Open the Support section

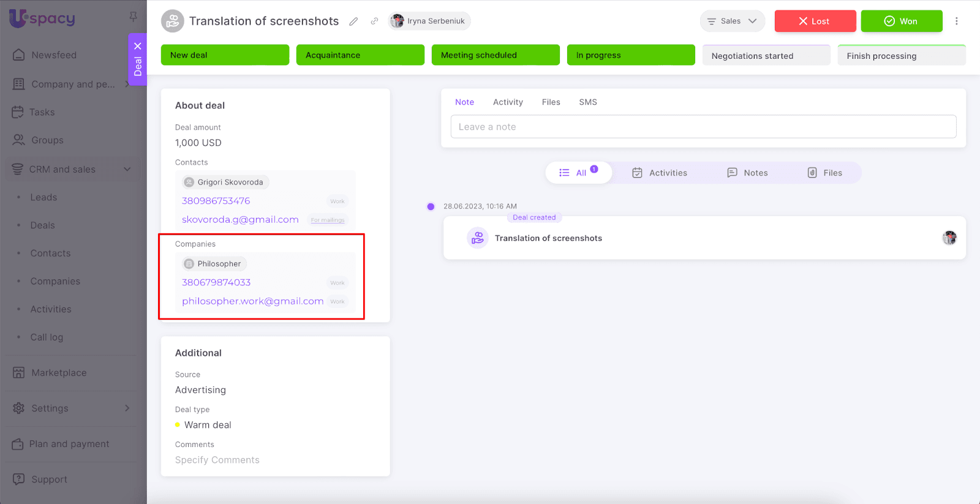point(49,480)
